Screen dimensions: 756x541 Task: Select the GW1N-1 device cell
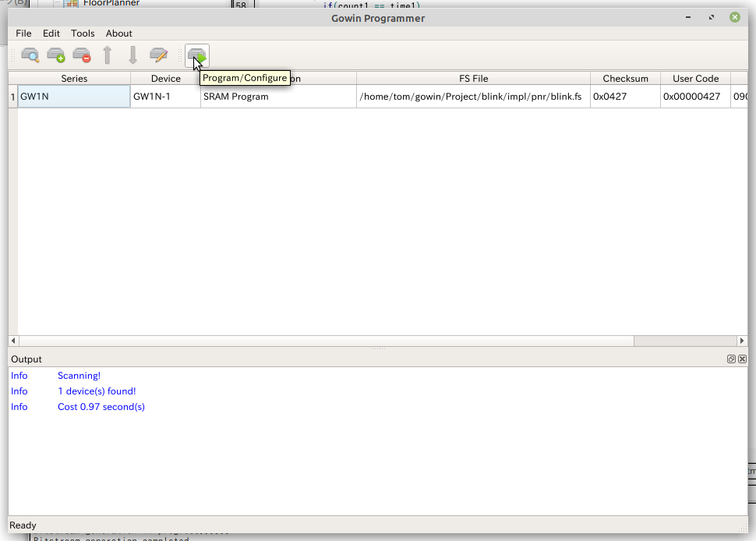pos(165,97)
